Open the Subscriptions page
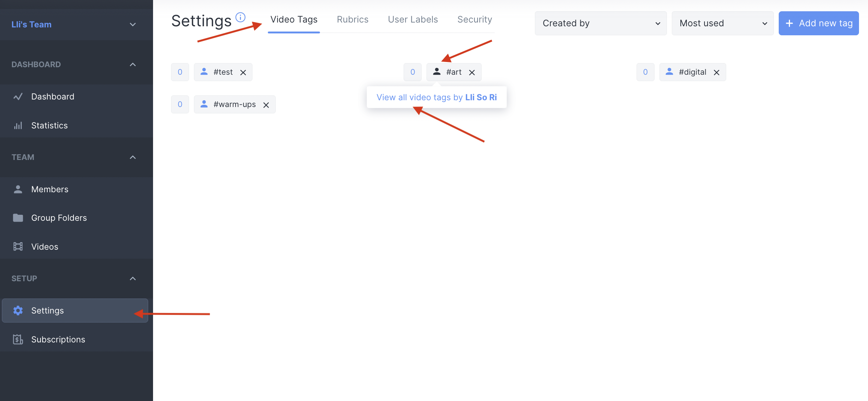Screen dimensions: 868x401 pos(58,339)
